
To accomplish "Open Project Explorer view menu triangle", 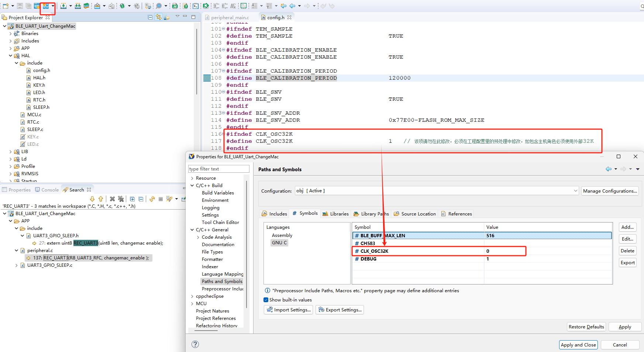I will (x=177, y=16).
